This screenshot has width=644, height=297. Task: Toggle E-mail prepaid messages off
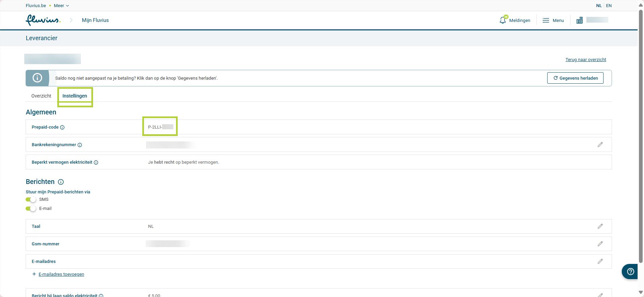(31, 209)
